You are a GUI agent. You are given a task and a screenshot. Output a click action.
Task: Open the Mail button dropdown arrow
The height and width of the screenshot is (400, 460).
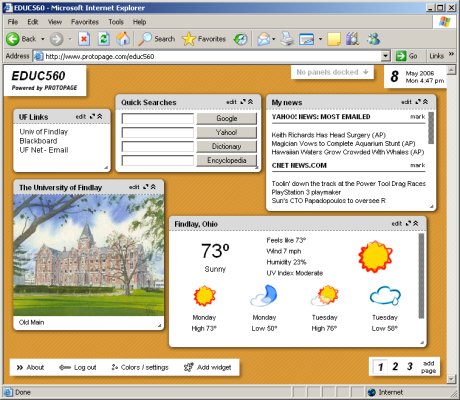274,39
